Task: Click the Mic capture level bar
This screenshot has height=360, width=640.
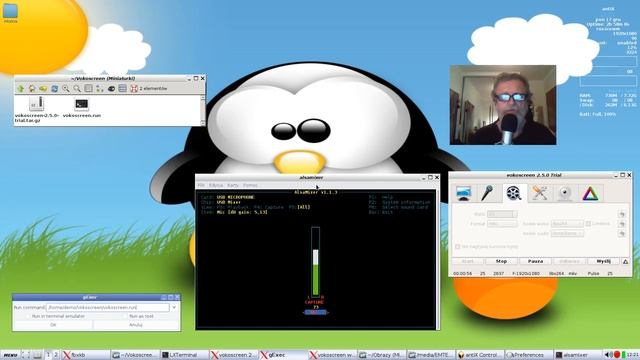Action: point(315,261)
